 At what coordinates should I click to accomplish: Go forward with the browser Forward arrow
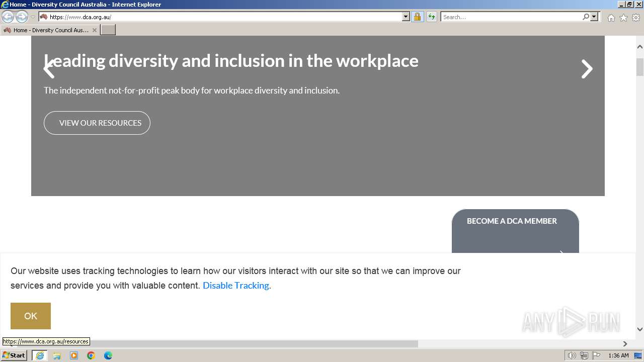(x=22, y=17)
